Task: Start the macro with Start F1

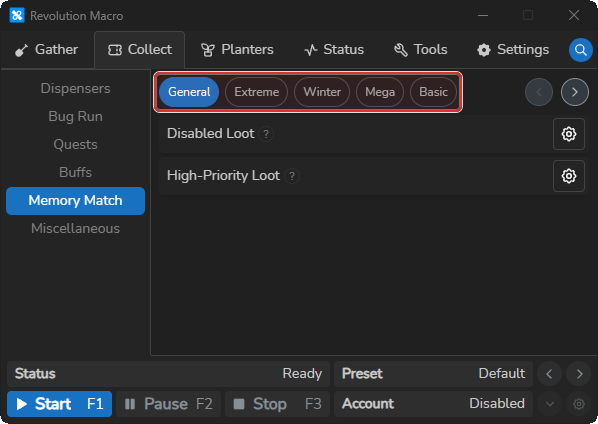Action: point(59,404)
